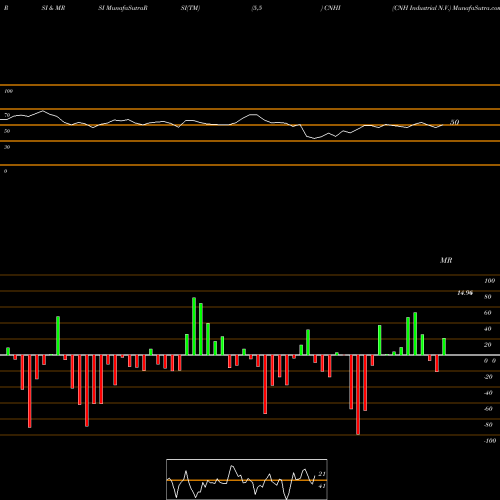Click the -100 label on MR axis
The height and width of the screenshot is (500, 500).
click(490, 441)
